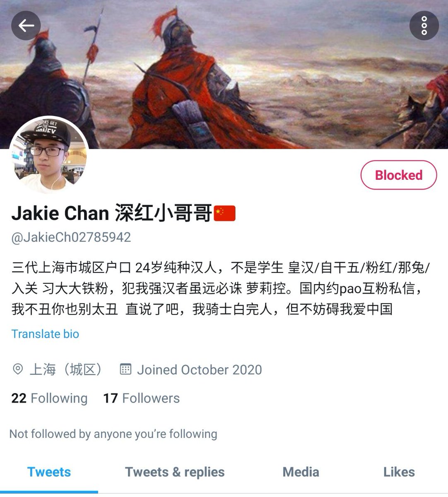Viewport: 448px width, 497px height.
Task: Select the @JakieCh02785942 handle text
Action: tap(71, 237)
